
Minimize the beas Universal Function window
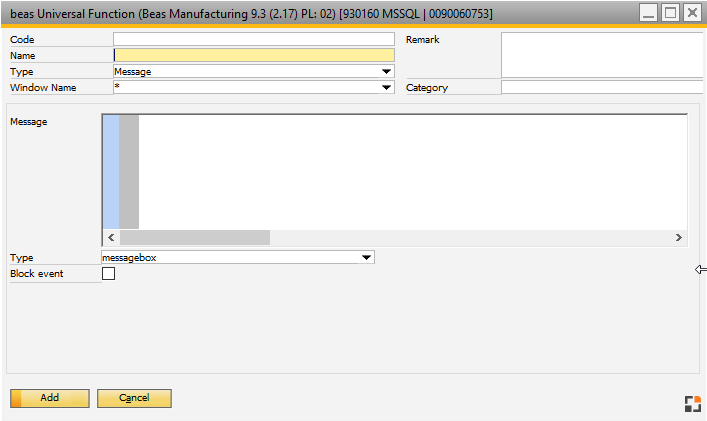tap(649, 13)
